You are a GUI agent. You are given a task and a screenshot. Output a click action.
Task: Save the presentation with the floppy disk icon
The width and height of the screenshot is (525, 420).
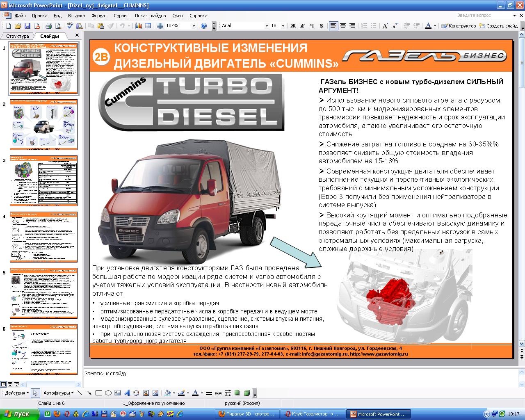coord(27,26)
